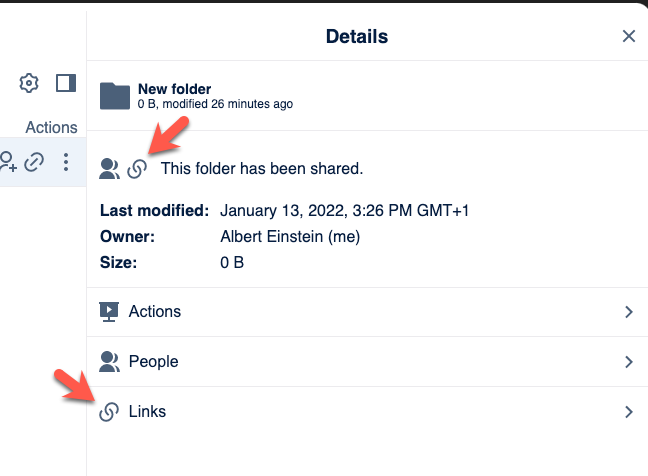Viewport: 648px width, 476px height.
Task: Expand the Actions section chevron
Action: pos(629,312)
